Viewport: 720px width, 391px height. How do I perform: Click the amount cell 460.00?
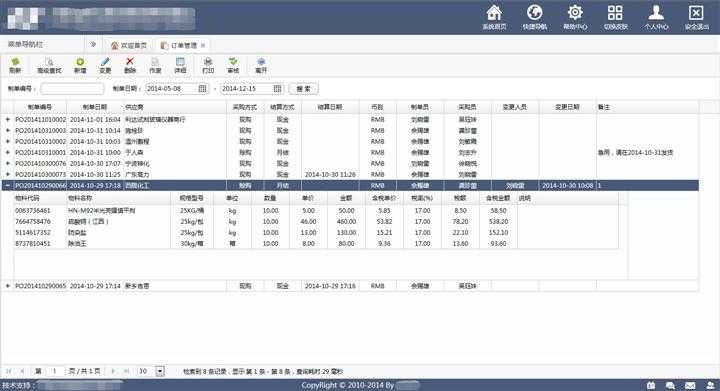pos(346,222)
